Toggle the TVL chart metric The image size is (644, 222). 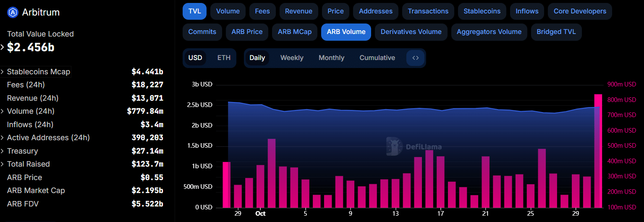pyautogui.click(x=195, y=11)
